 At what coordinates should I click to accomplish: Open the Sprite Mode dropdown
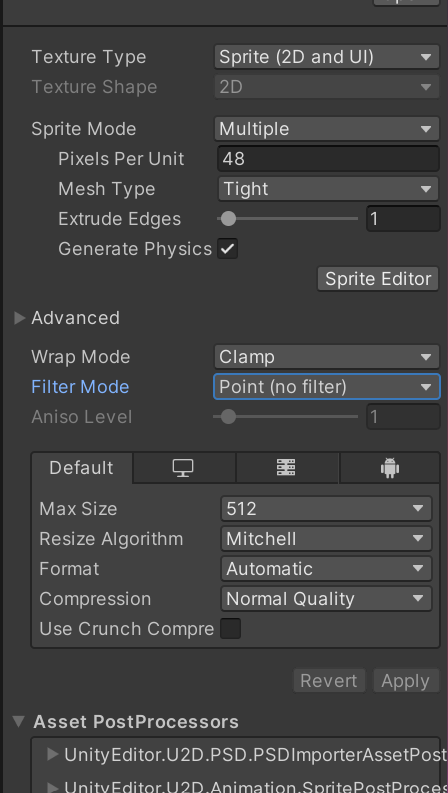(327, 128)
